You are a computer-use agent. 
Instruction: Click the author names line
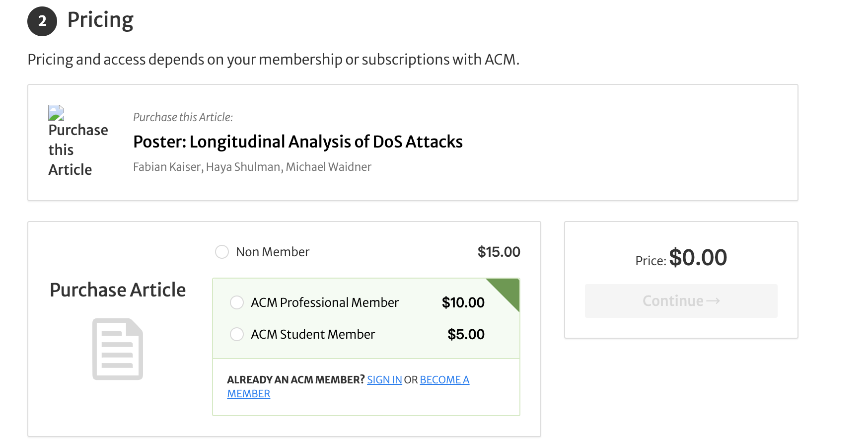click(x=252, y=167)
